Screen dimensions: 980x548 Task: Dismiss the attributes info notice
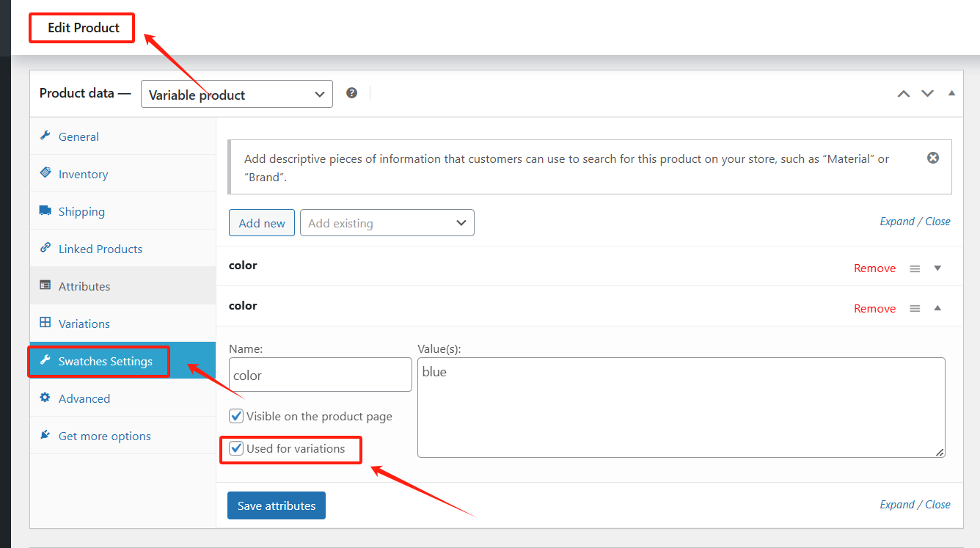[x=932, y=158]
